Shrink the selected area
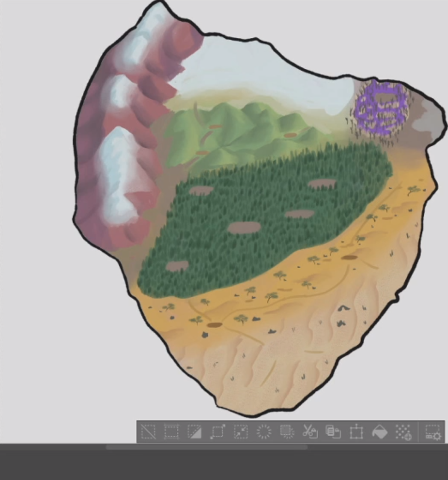 point(241,432)
